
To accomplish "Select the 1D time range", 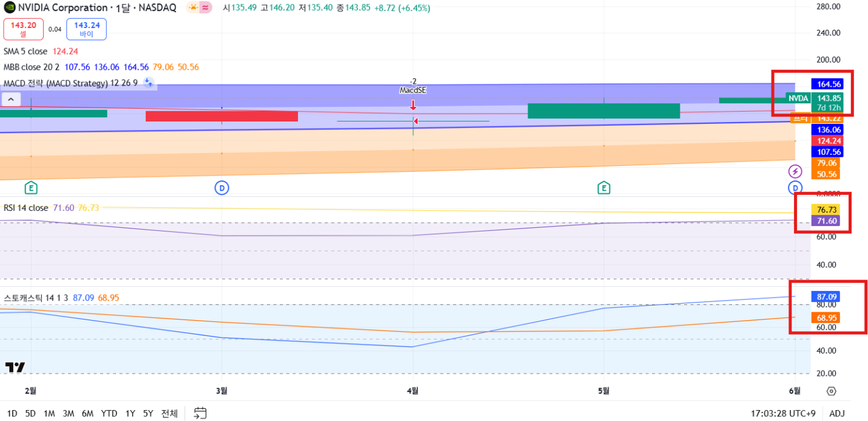I will pyautogui.click(x=12, y=413).
